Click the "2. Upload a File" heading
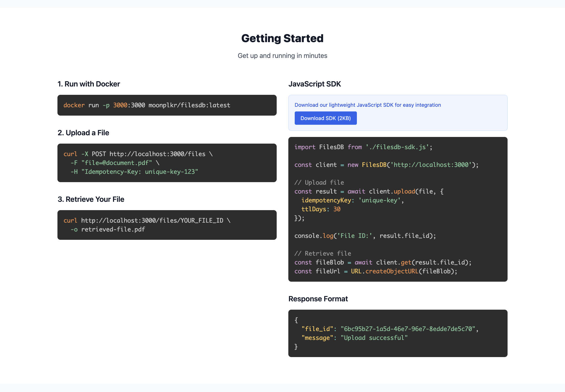 click(x=83, y=133)
